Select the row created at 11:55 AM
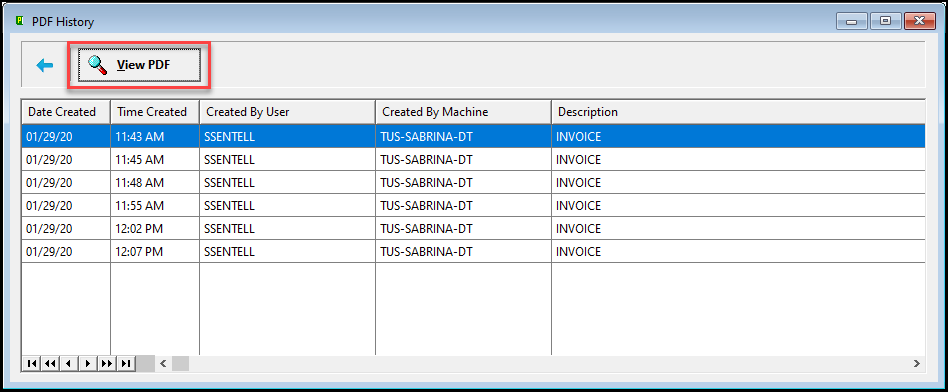This screenshot has width=948, height=392. pyautogui.click(x=473, y=206)
